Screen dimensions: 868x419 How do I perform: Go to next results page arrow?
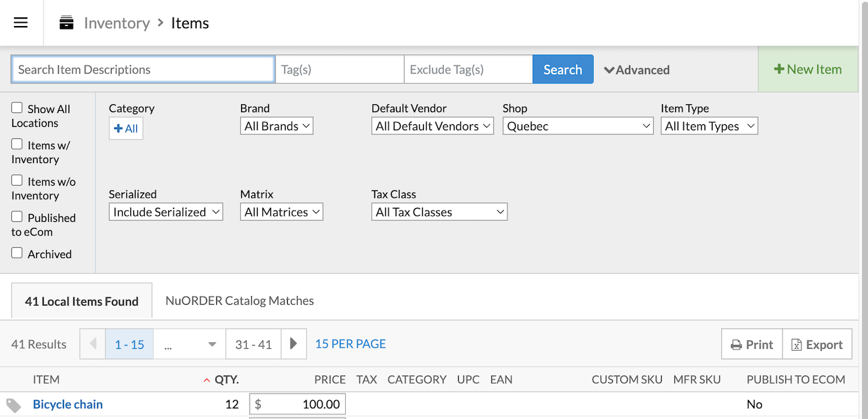coord(294,344)
